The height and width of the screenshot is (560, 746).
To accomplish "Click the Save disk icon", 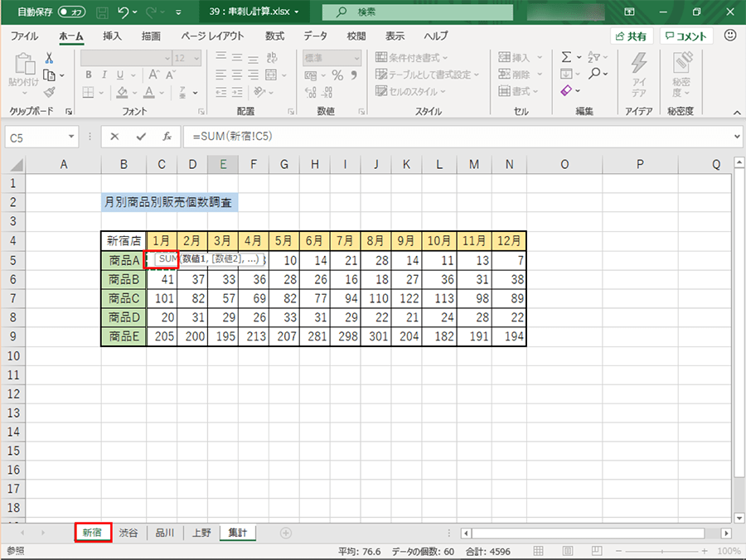I will tap(102, 12).
